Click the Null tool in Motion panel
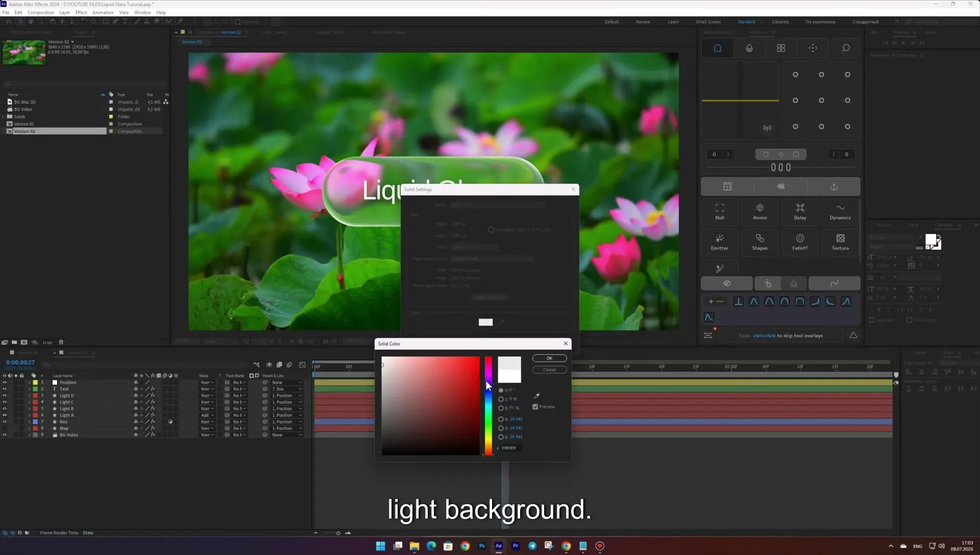Viewport: 980px width, 555px height. (720, 211)
